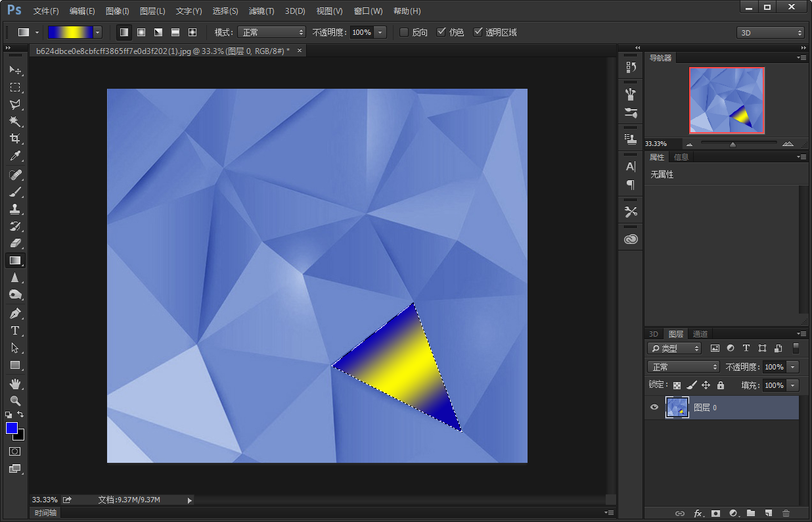The height and width of the screenshot is (522, 812).
Task: Open layer blend mode 正常 dropdown
Action: [683, 367]
